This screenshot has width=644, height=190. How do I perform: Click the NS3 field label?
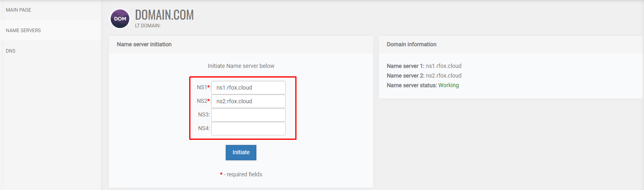point(204,114)
